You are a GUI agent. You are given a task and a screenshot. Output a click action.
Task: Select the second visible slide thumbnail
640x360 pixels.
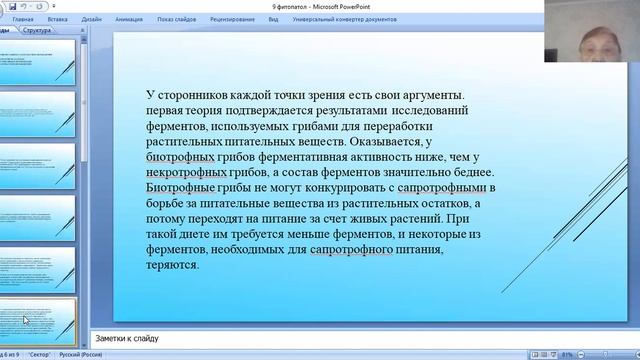tap(37, 114)
